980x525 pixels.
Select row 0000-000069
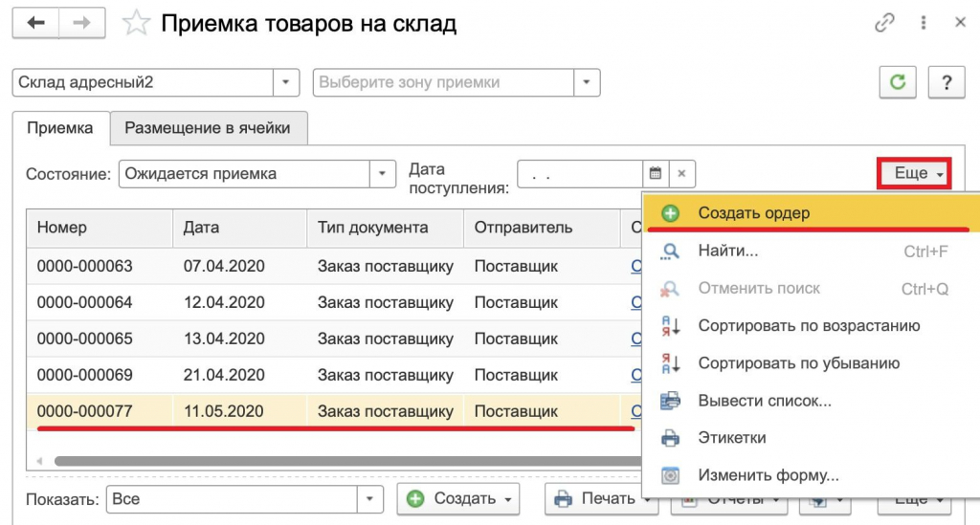[334, 375]
